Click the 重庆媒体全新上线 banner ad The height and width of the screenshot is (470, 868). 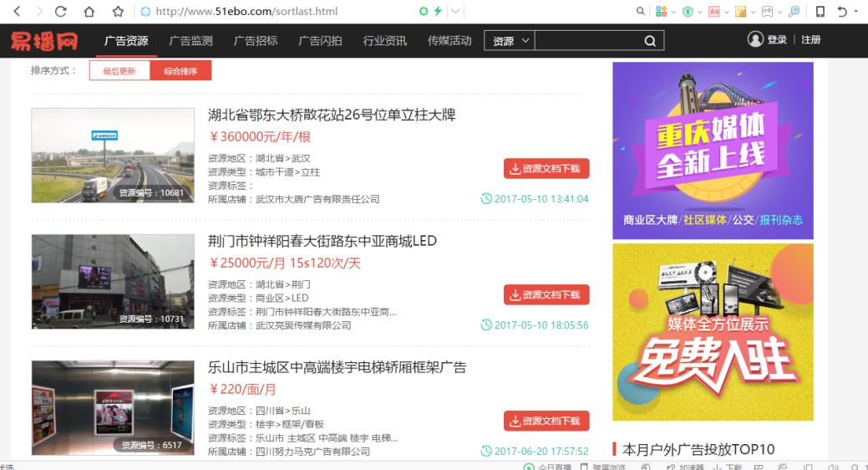pos(713,151)
